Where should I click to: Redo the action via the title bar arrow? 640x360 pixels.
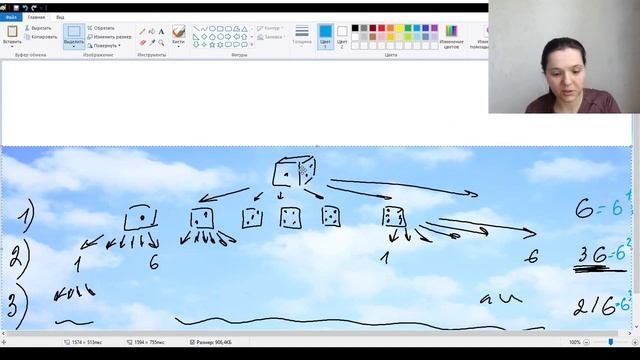34,8
